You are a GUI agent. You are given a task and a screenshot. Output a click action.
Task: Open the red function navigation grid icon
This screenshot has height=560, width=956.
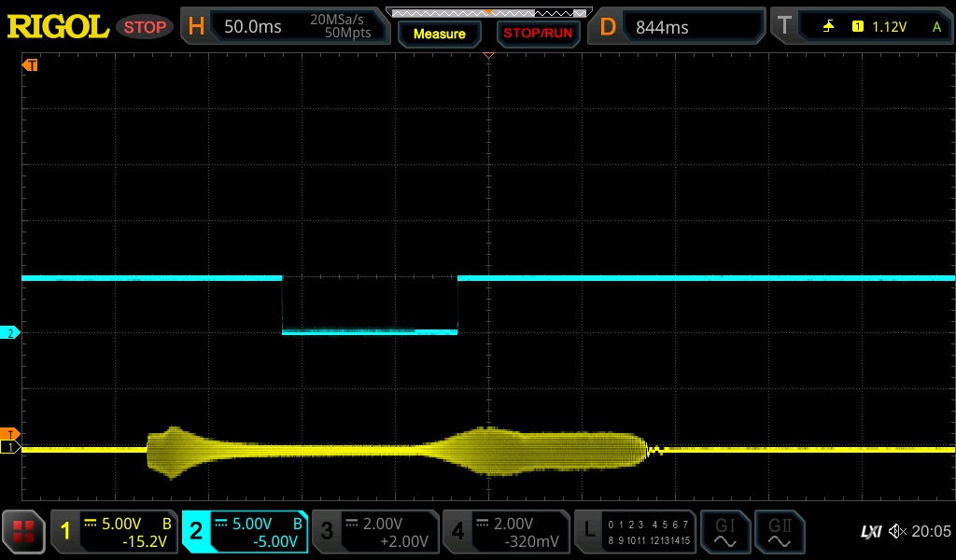23,531
